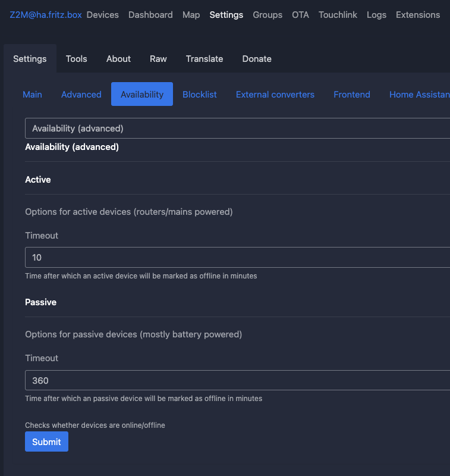The width and height of the screenshot is (450, 476).
Task: Switch to the Translate tab
Action: tap(204, 58)
